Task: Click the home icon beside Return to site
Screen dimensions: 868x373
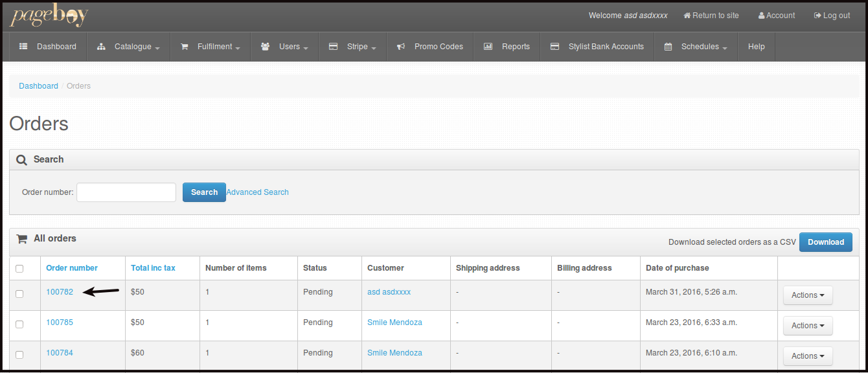Action: tap(687, 16)
